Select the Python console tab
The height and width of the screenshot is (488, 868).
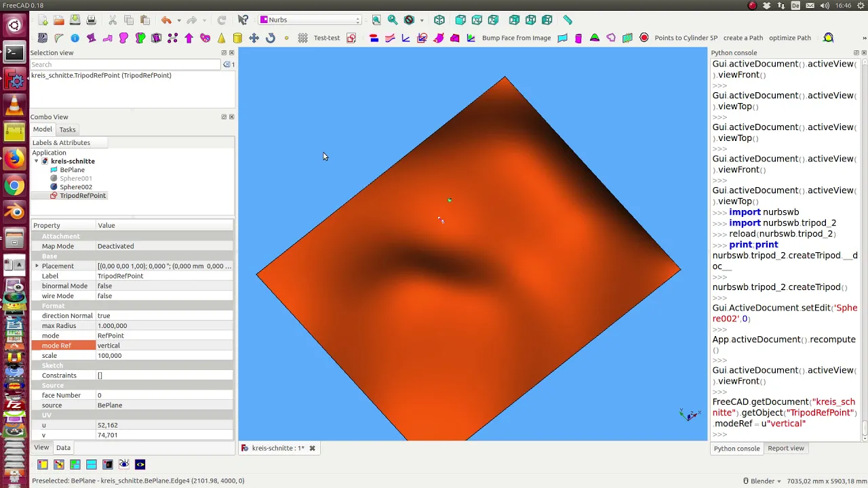click(736, 448)
